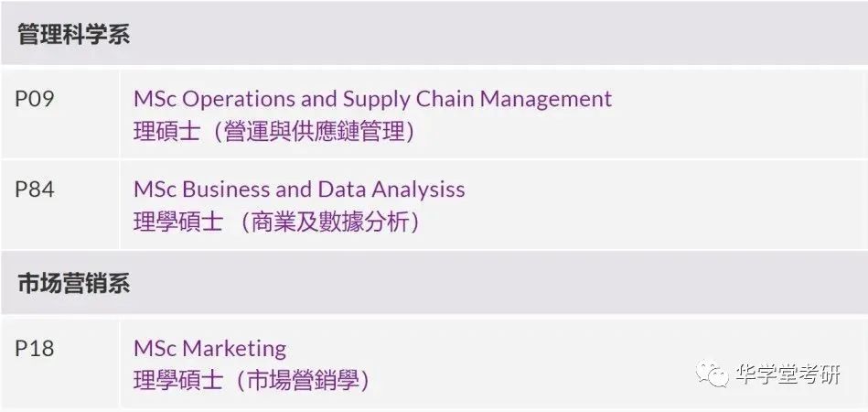Viewport: 868px width, 412px height.
Task: Click the 华学堂考研 watermark text
Action: click(788, 374)
